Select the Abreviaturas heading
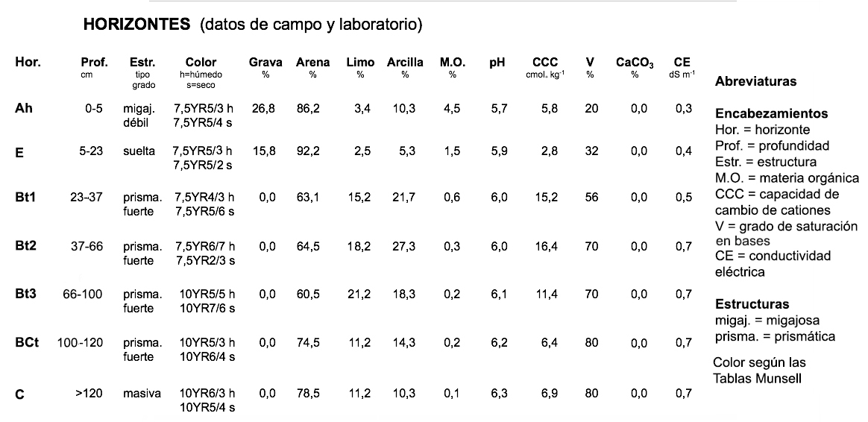This screenshot has height=422, width=868. coord(755,82)
